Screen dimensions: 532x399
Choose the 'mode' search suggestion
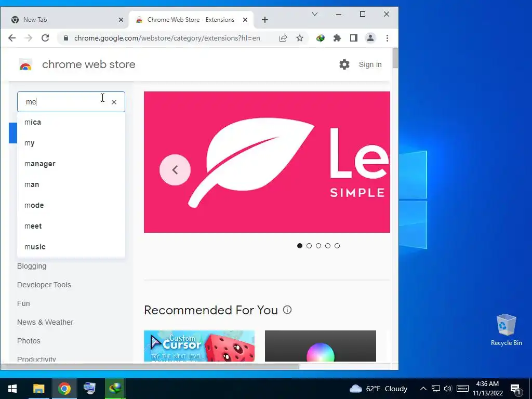tap(71, 205)
